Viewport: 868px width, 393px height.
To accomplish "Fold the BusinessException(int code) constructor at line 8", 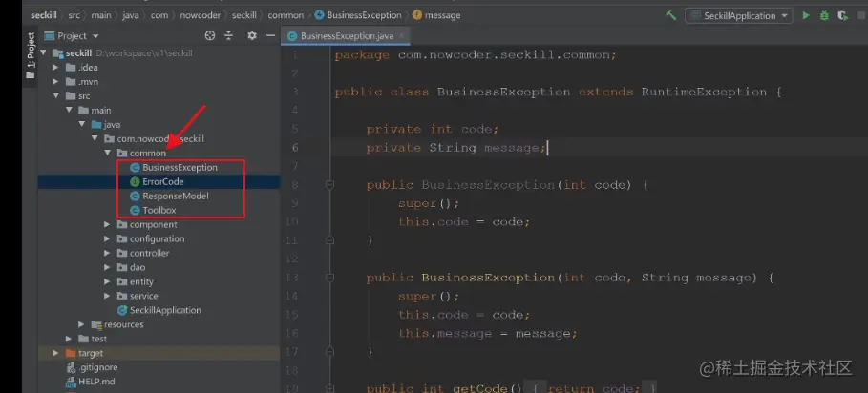I will click(330, 185).
